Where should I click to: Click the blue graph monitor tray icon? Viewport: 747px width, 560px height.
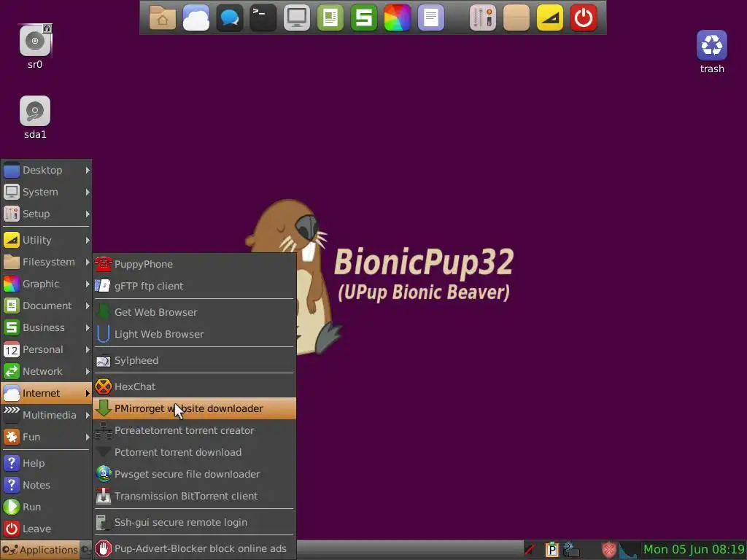pos(628,550)
